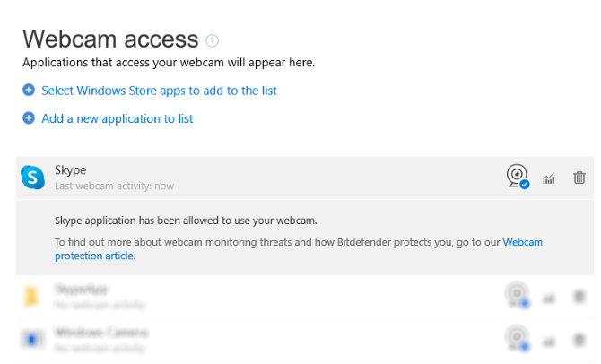Delete Windows Camera from the list

click(x=579, y=339)
